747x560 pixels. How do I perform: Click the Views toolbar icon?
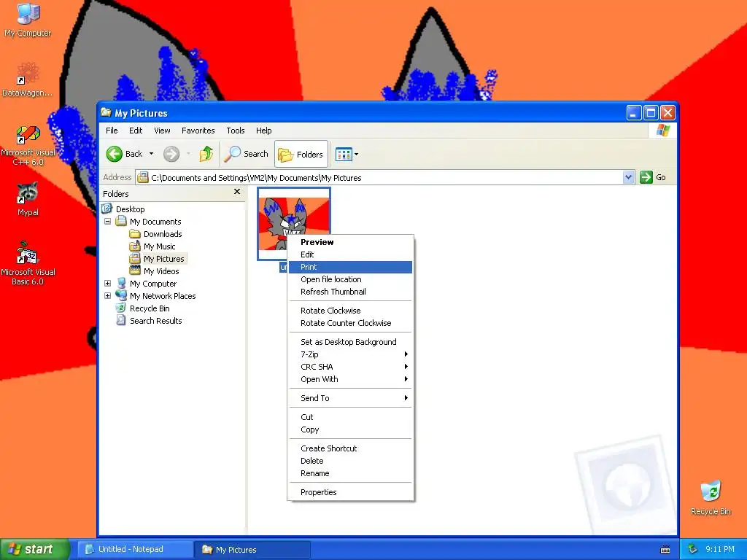[x=344, y=155]
